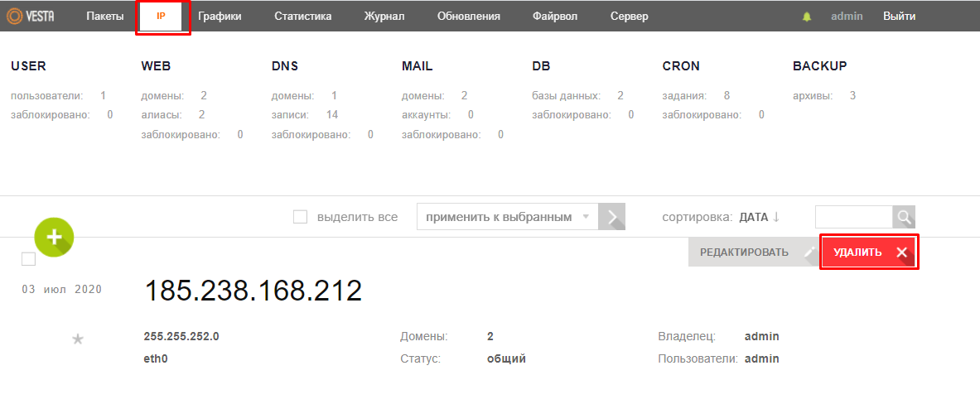The width and height of the screenshot is (980, 404).
Task: Open the DNS section
Action: (x=284, y=66)
